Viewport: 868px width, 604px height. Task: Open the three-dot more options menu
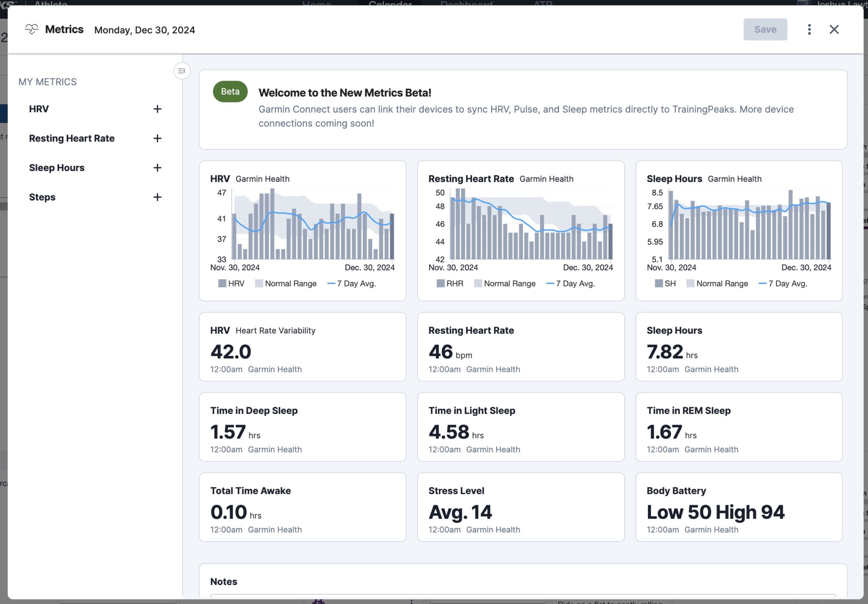point(809,29)
